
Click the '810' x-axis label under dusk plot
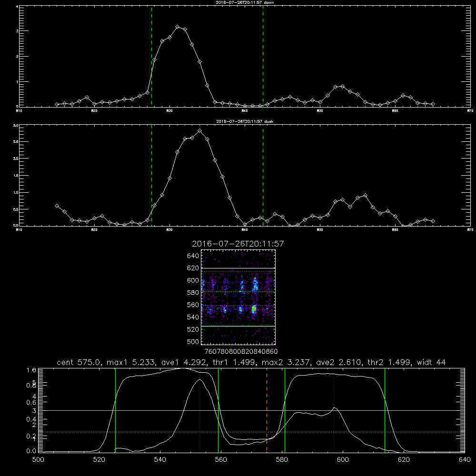pos(19,230)
